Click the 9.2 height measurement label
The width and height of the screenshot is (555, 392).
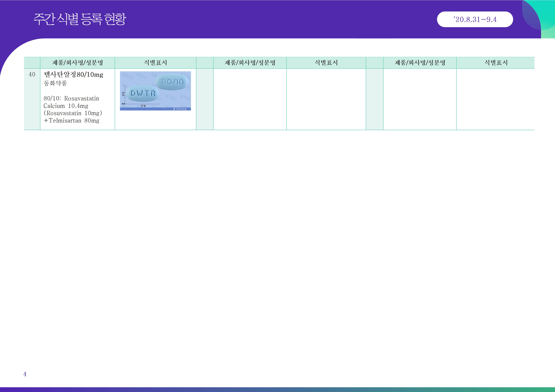click(123, 94)
